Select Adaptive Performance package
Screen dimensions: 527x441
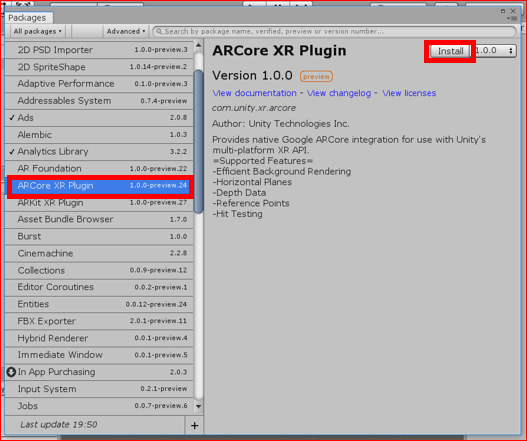point(99,84)
